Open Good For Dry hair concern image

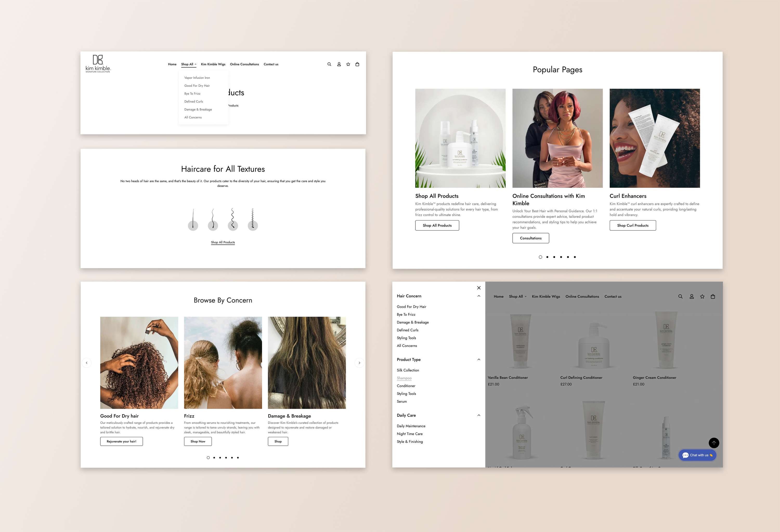pos(139,363)
